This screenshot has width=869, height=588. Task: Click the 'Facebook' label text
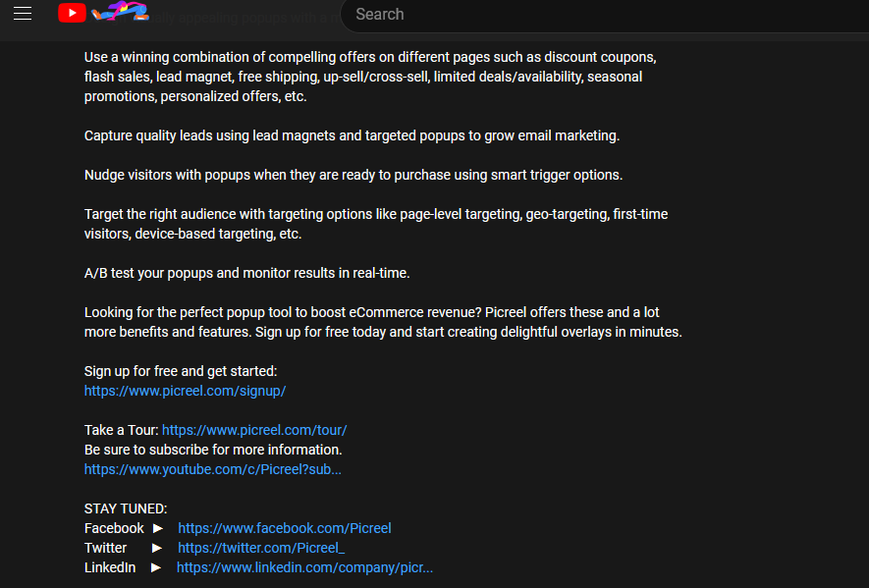point(114,528)
